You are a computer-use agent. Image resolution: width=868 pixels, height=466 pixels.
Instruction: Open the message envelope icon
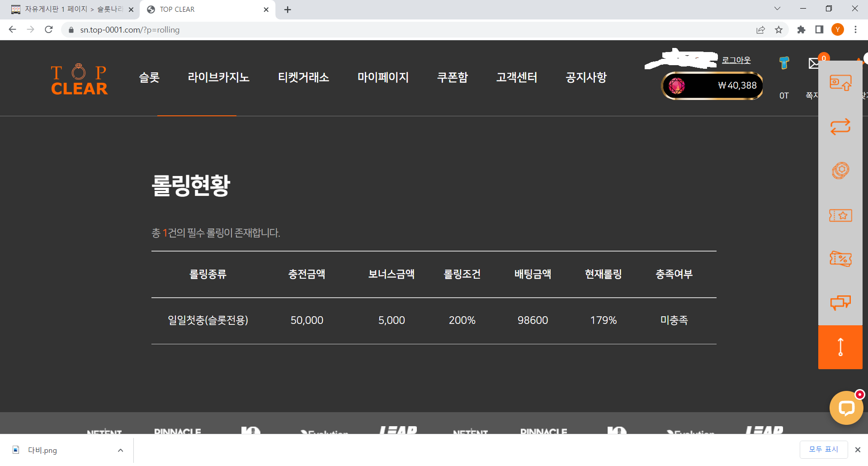(x=813, y=63)
